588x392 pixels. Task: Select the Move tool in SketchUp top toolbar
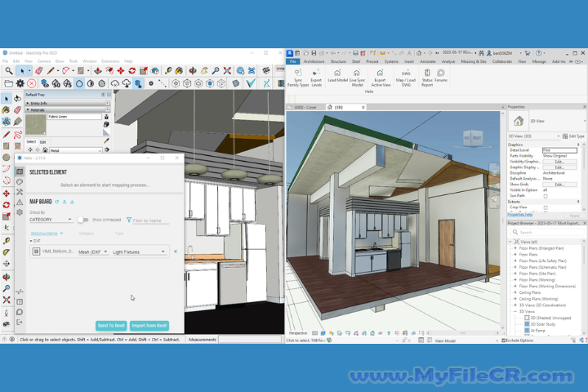[x=121, y=70]
